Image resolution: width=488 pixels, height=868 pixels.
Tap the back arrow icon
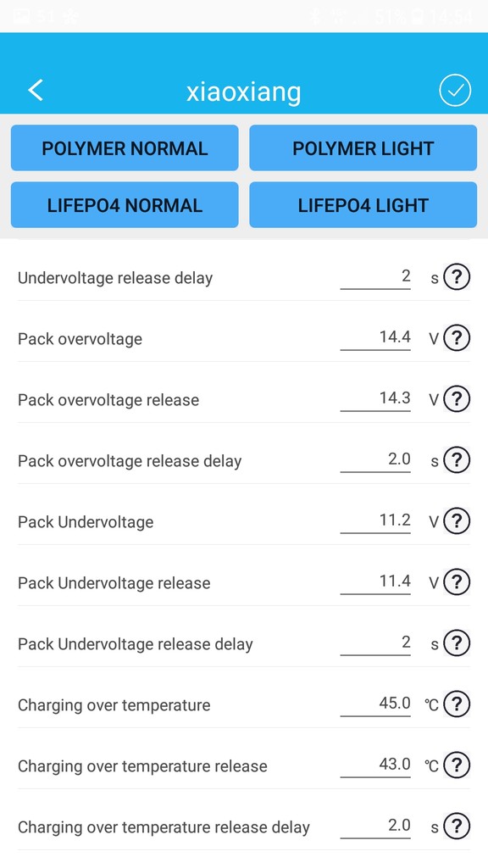point(36,90)
